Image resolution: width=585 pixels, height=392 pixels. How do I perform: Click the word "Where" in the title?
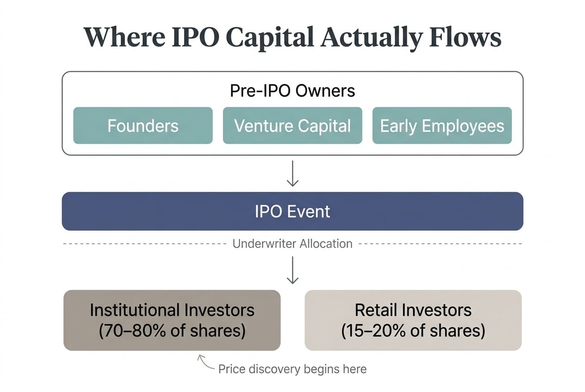coord(123,38)
